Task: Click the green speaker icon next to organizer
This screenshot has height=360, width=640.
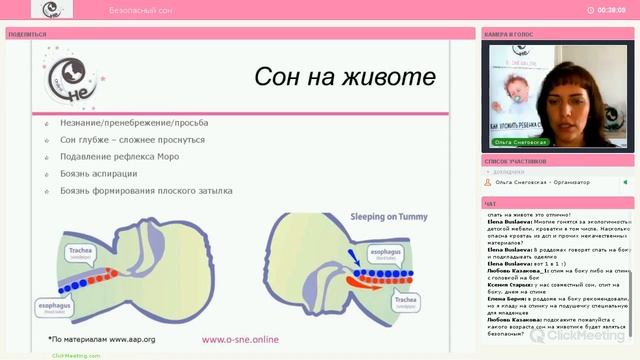Action: 625,182
